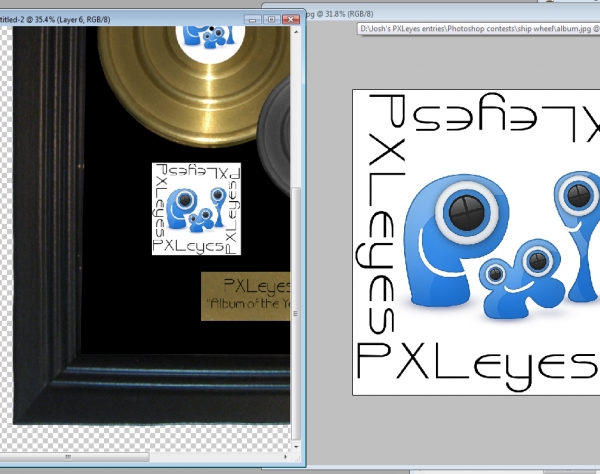Click the album.jpg window title showing 31.8%
Image resolution: width=600 pixels, height=474 pixels.
[x=339, y=14]
